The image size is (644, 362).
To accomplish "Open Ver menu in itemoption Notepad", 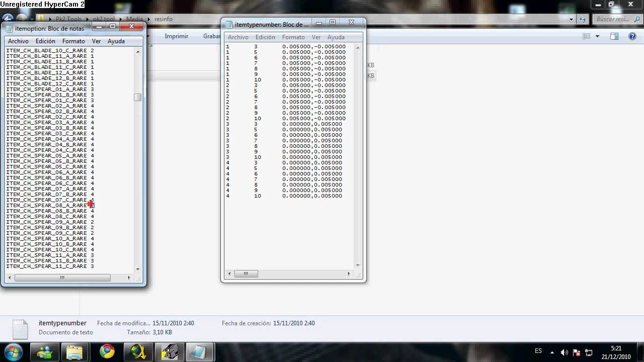I will [x=96, y=41].
